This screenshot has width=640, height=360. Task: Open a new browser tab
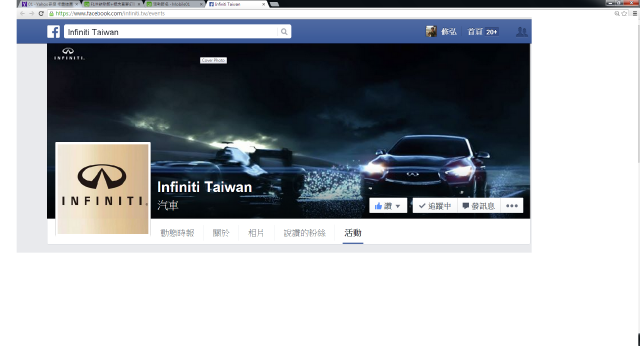pyautogui.click(x=275, y=4)
